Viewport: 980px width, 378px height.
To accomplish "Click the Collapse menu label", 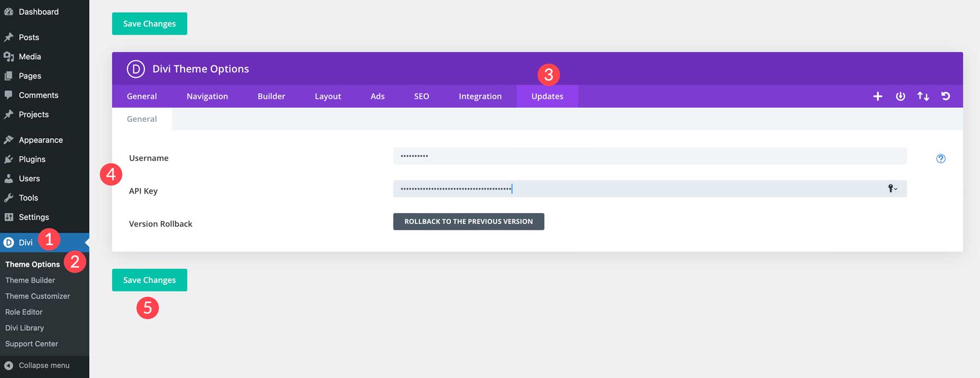I will (44, 365).
